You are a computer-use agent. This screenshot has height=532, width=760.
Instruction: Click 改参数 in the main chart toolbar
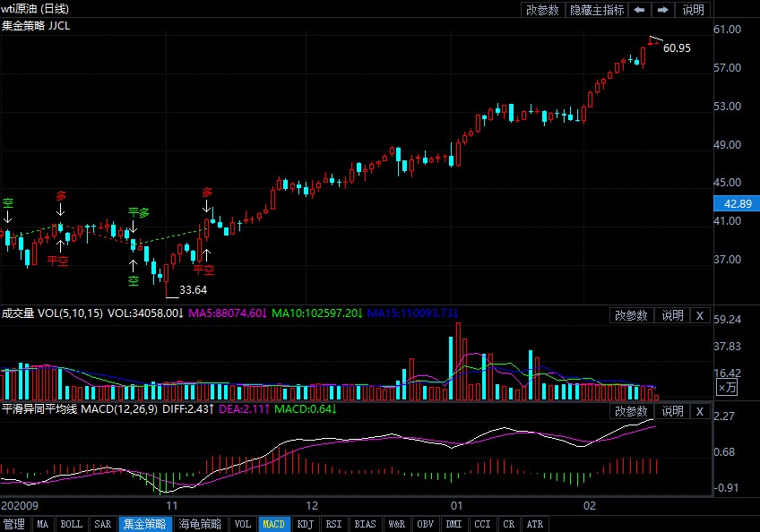[x=542, y=10]
